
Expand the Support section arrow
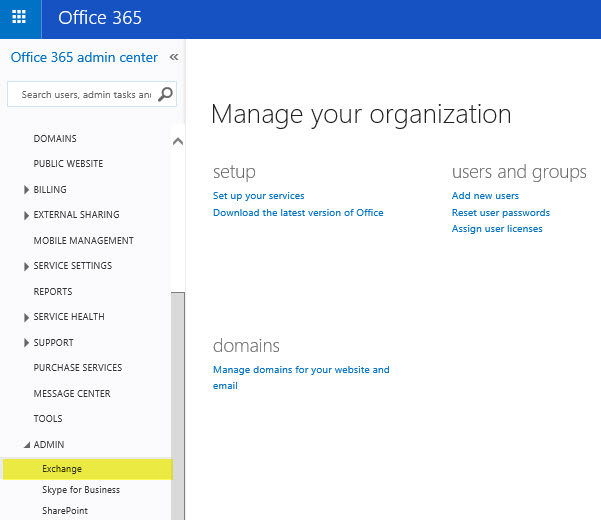[x=26, y=343]
